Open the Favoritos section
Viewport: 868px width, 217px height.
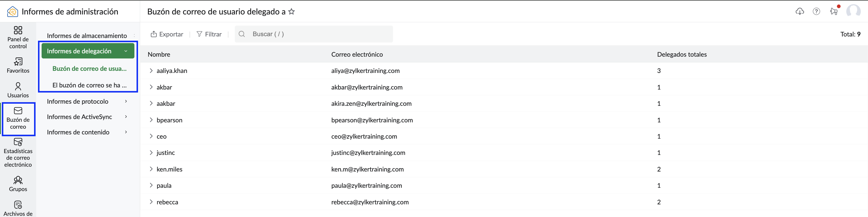pyautogui.click(x=18, y=65)
